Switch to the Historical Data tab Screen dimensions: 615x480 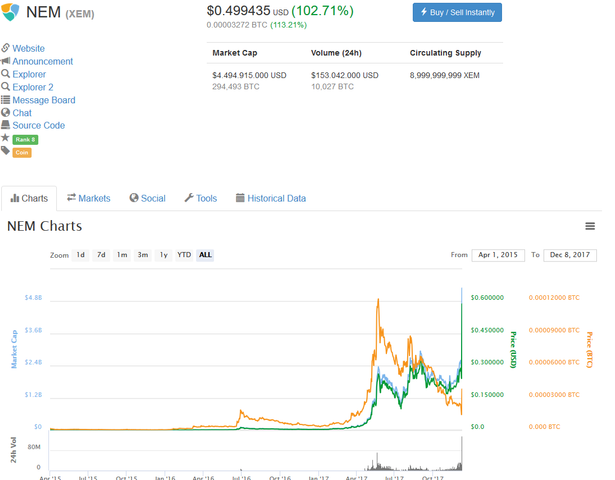(271, 198)
